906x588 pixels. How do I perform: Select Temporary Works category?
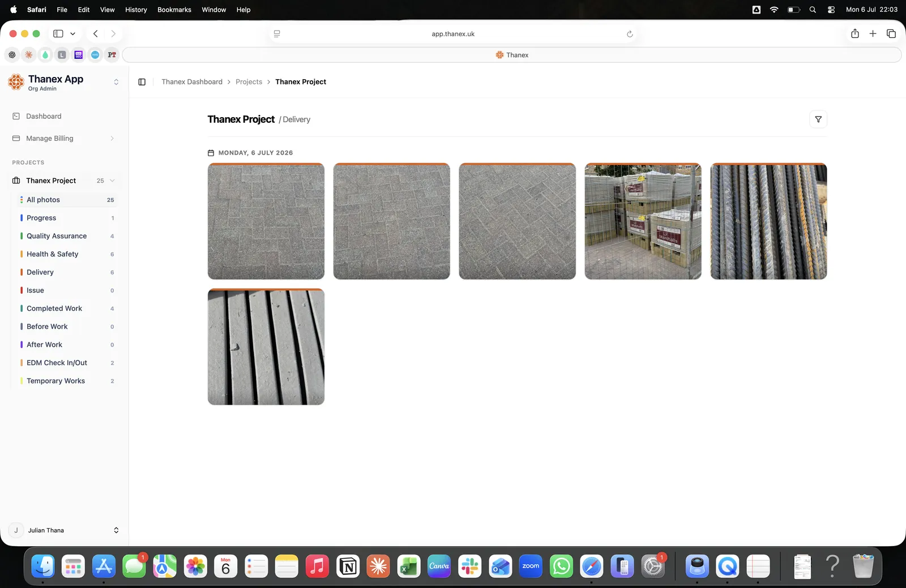tap(67, 381)
